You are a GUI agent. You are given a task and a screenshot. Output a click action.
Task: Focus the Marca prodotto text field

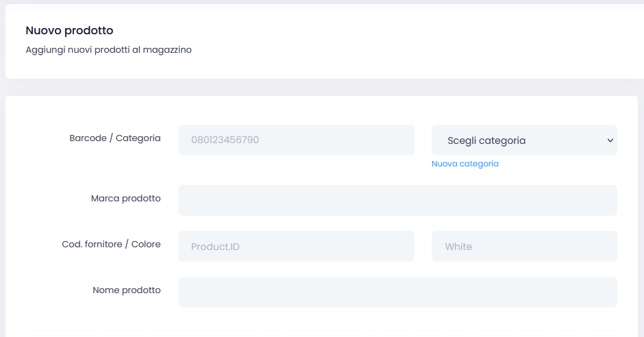397,200
